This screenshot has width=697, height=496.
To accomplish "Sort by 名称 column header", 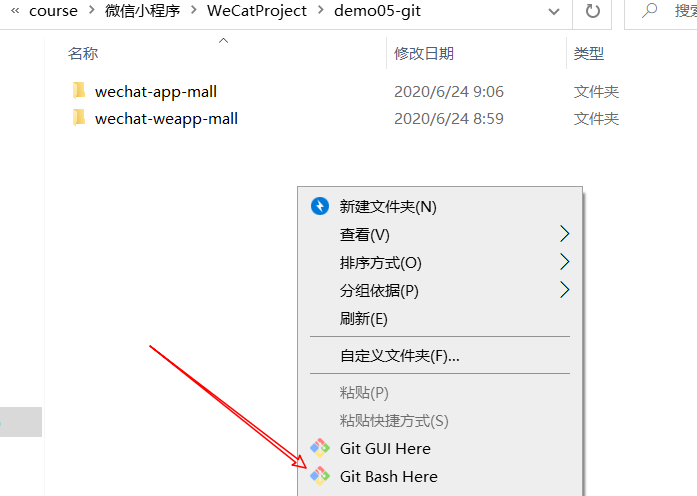I will tap(83, 53).
